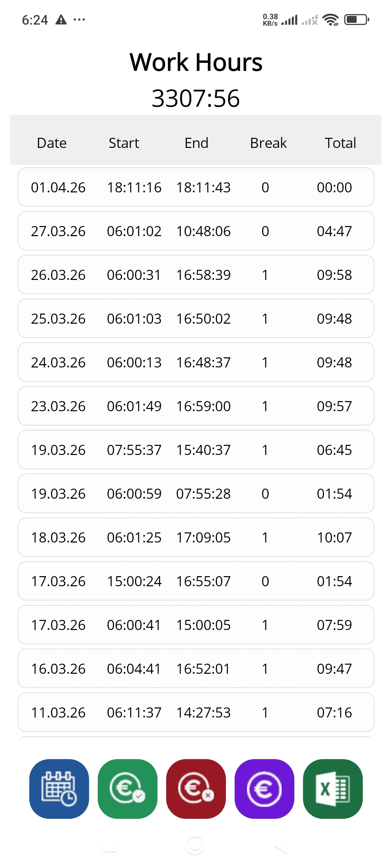Viewport: 391px width, 868px height.
Task: Tap the Break column header
Action: click(x=268, y=143)
